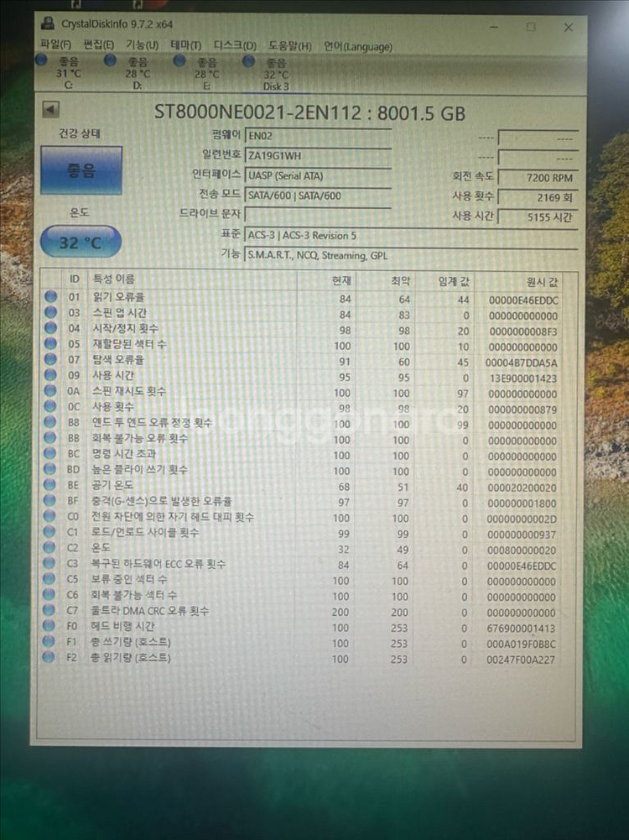Image resolution: width=629 pixels, height=840 pixels.
Task: Click the ID column header
Action: pyautogui.click(x=75, y=279)
